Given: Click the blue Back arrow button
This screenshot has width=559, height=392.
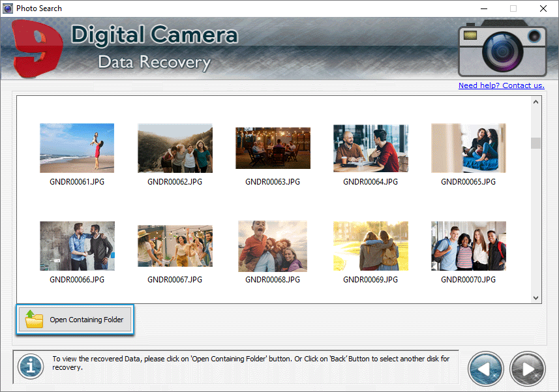Looking at the screenshot, I should tap(485, 369).
